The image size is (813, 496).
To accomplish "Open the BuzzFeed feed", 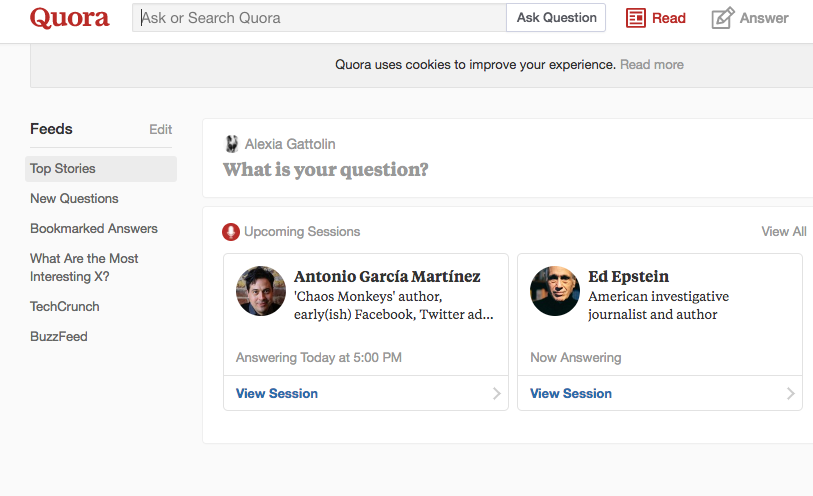I will point(59,336).
